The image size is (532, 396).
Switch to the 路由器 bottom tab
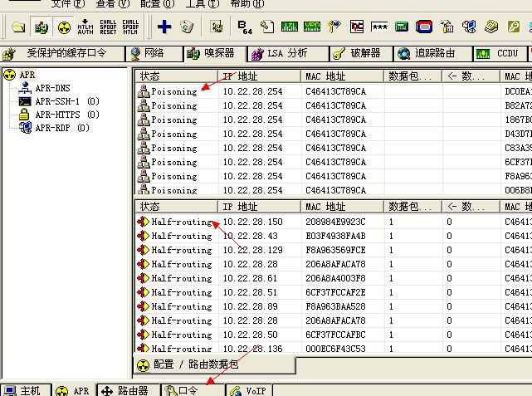coord(128,390)
